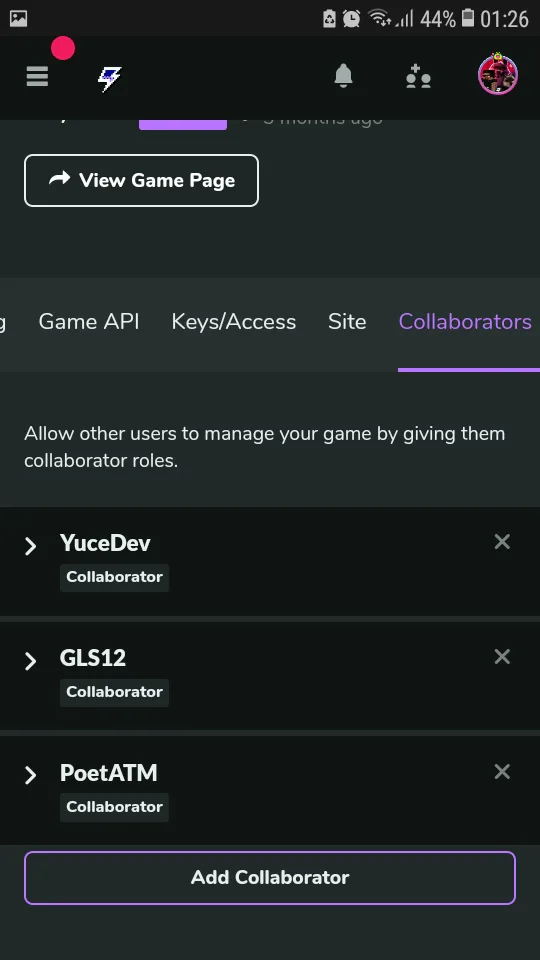Switch to the Keys/Access tab
540x960 pixels.
tap(234, 321)
